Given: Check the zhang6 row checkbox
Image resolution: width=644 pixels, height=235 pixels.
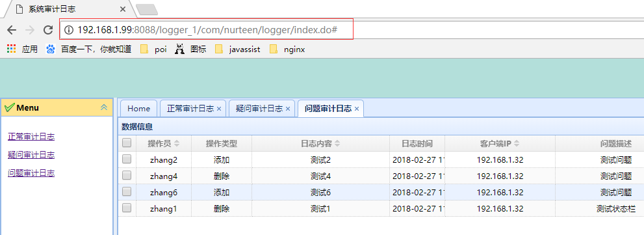Looking at the screenshot, I should pyautogui.click(x=127, y=191).
